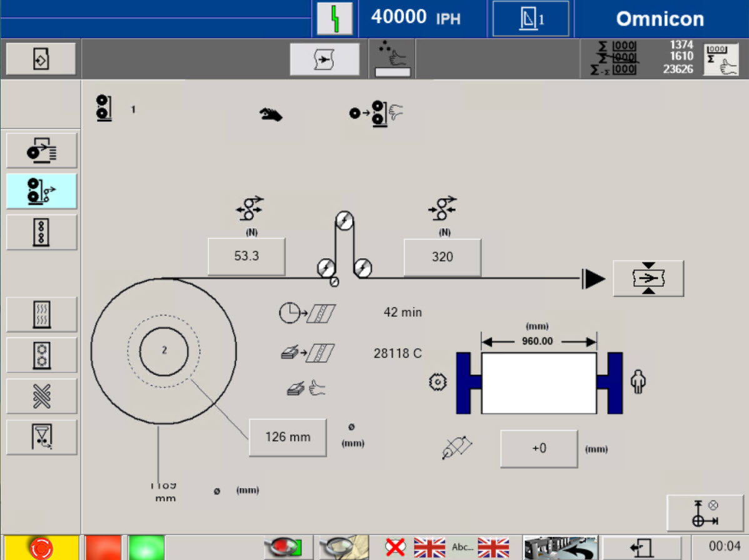Switch to screen 1 page selector at top
The image size is (749, 560).
coord(530,19)
